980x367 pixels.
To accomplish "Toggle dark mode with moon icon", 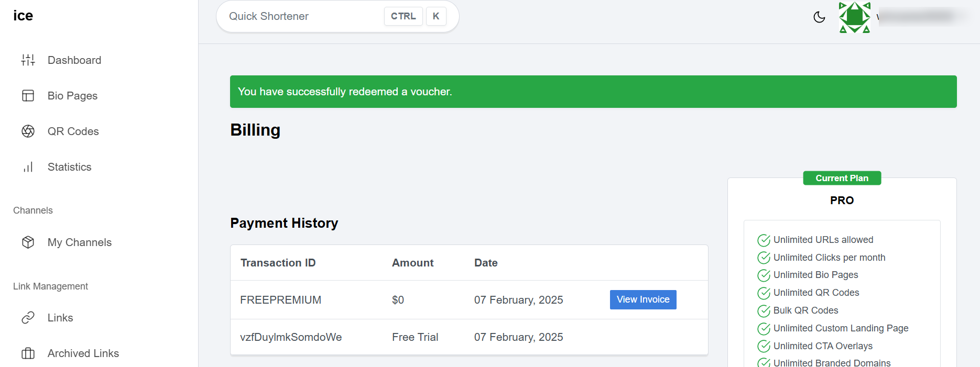I will click(x=819, y=17).
